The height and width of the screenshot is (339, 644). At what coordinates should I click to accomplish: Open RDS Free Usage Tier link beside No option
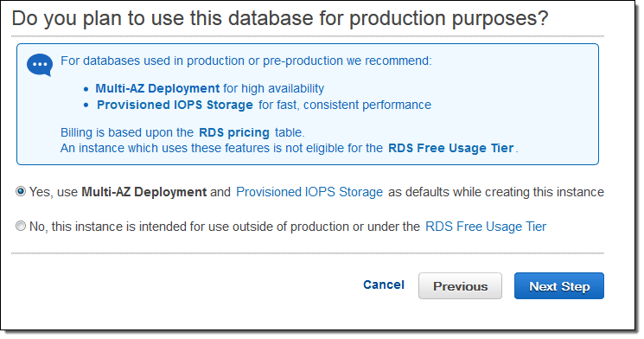pos(486,227)
